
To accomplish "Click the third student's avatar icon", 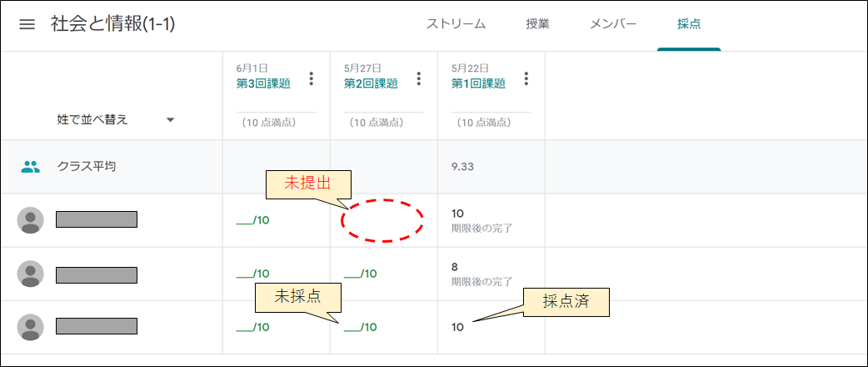I will pos(31,327).
